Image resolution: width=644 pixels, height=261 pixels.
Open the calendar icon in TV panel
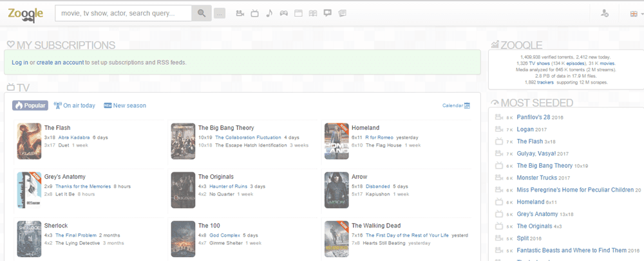467,105
